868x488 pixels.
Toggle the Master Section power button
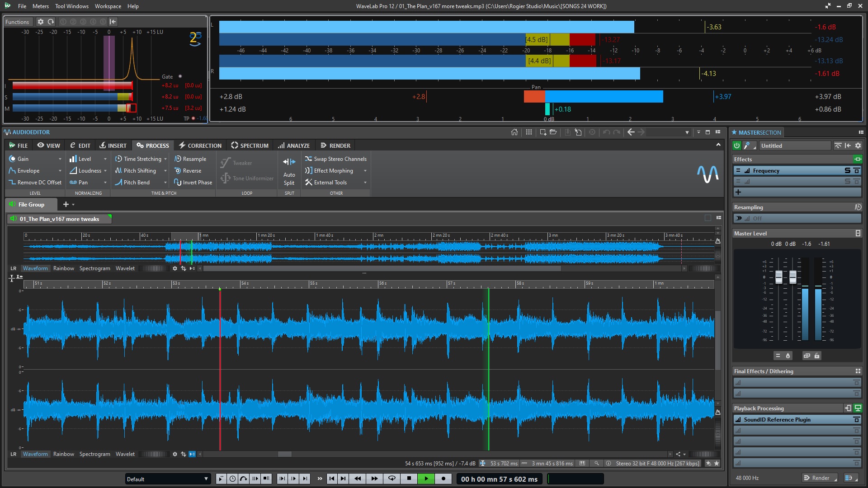click(736, 145)
